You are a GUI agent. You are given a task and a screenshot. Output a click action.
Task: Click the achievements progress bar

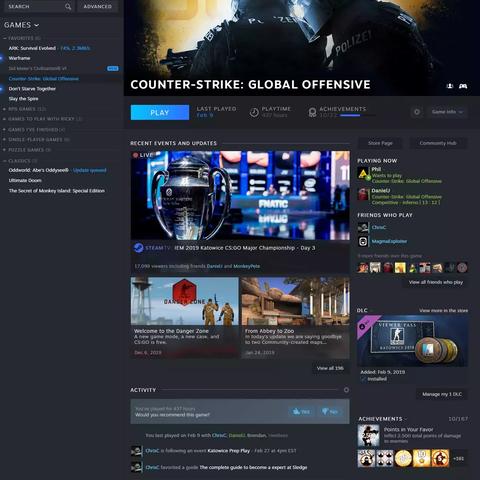pos(357,116)
